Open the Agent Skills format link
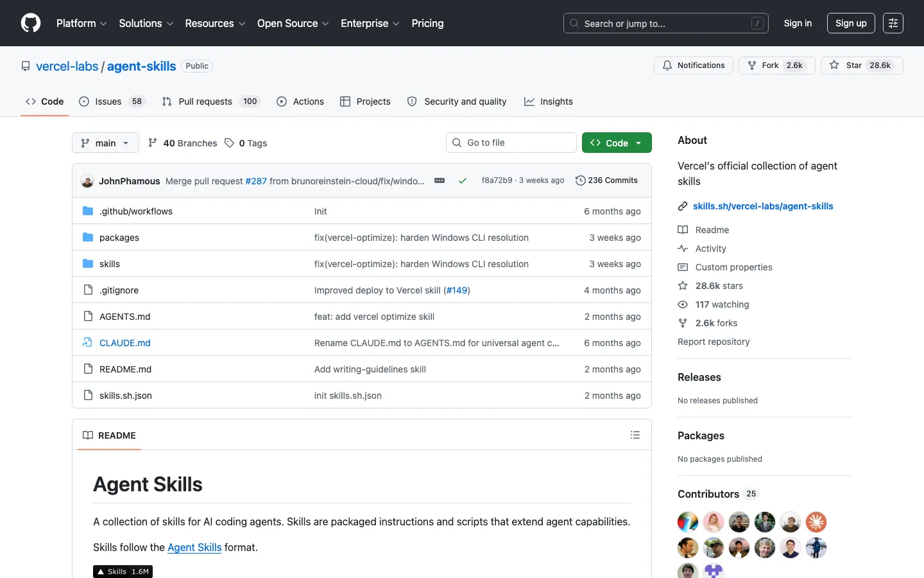 coord(194,547)
